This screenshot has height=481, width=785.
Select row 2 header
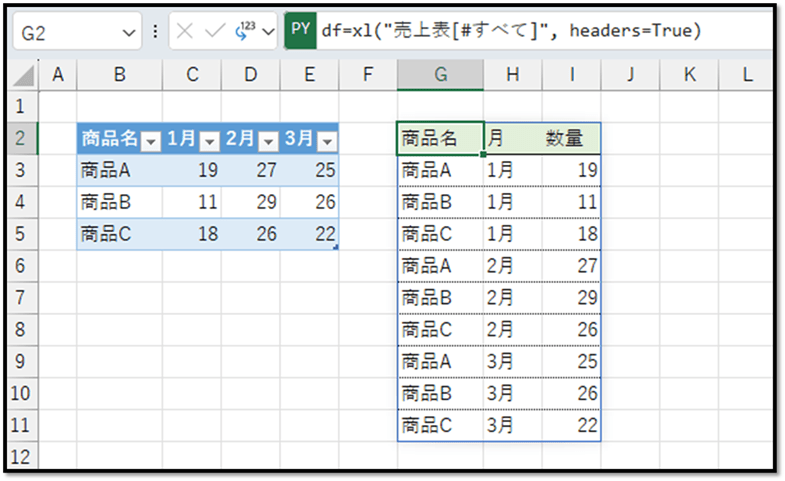(21, 139)
